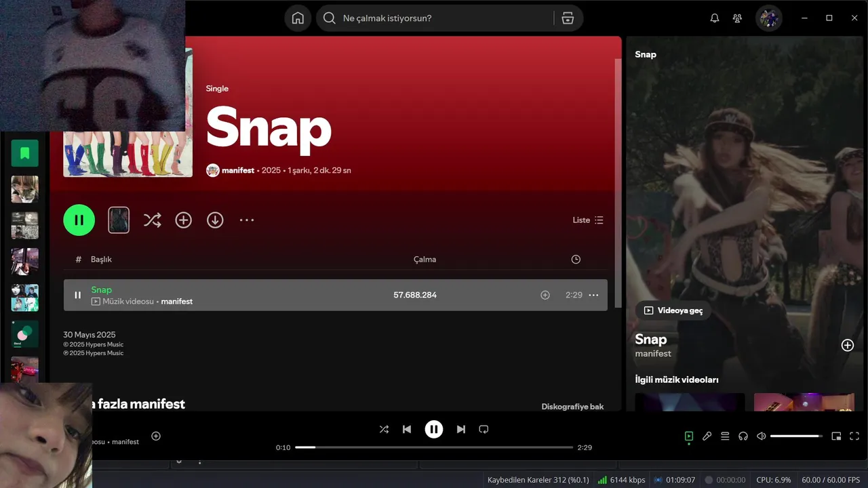868x488 pixels.
Task: Download the Snap single
Action: 215,220
